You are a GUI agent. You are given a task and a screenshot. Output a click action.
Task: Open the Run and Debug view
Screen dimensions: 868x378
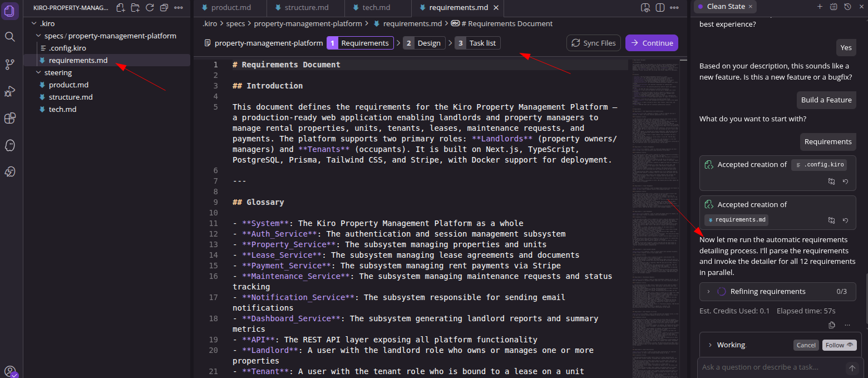point(10,91)
